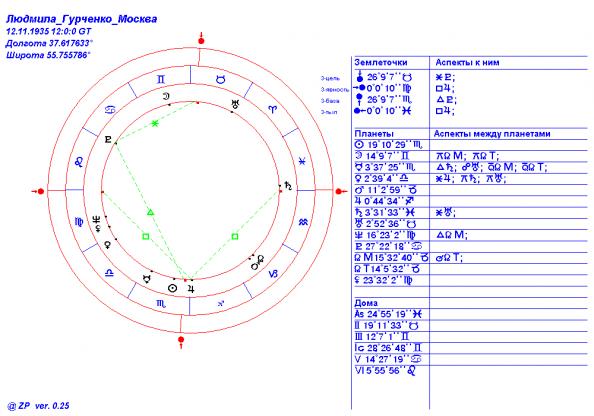Click the Venus row 2°39'4''
Screen dimensions: 594x416
381,178
